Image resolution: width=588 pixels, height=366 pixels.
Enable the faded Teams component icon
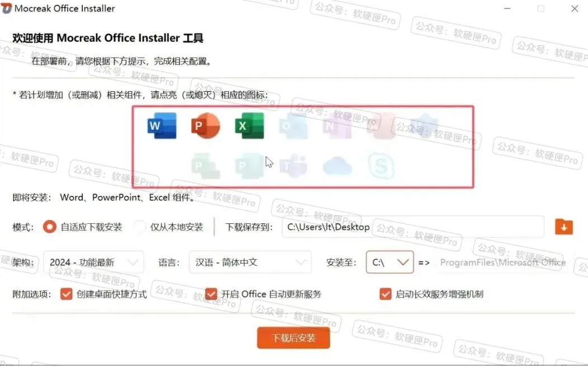pyautogui.click(x=293, y=166)
